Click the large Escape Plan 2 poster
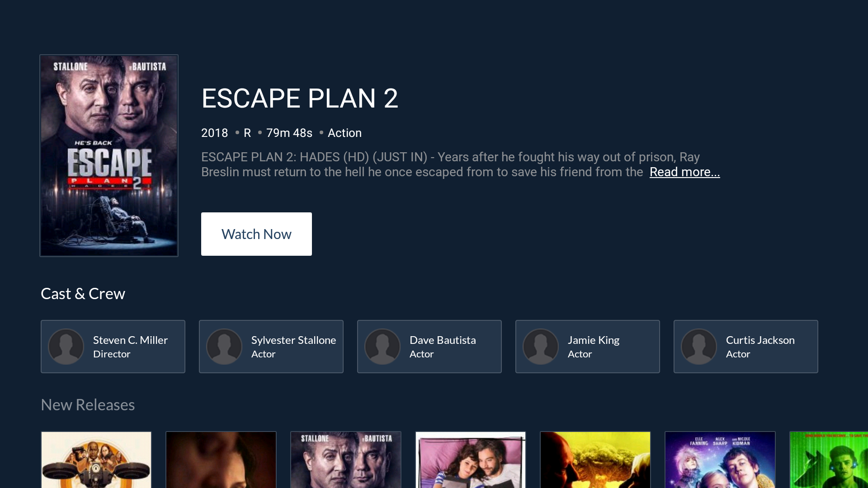The image size is (868, 488). 109,155
